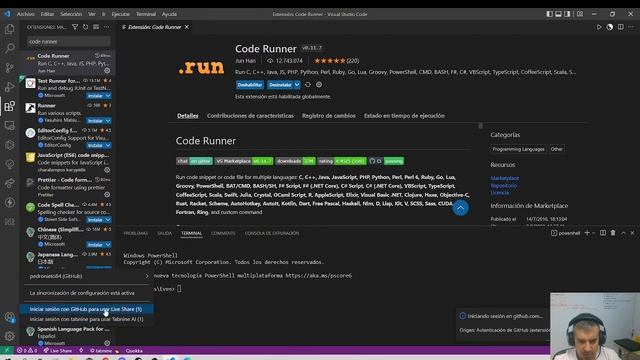Open the Selección menu
This screenshot has width=640, height=360.
click(x=71, y=14)
